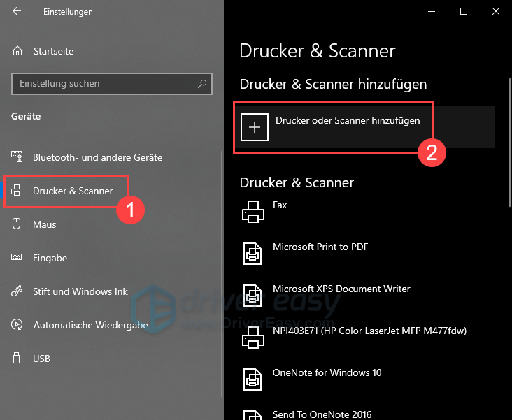This screenshot has width=512, height=420.
Task: Open the Startseite home icon
Action: click(x=17, y=51)
